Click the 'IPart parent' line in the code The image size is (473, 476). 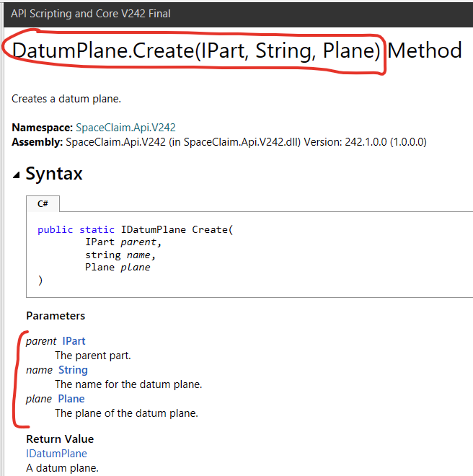tap(123, 242)
